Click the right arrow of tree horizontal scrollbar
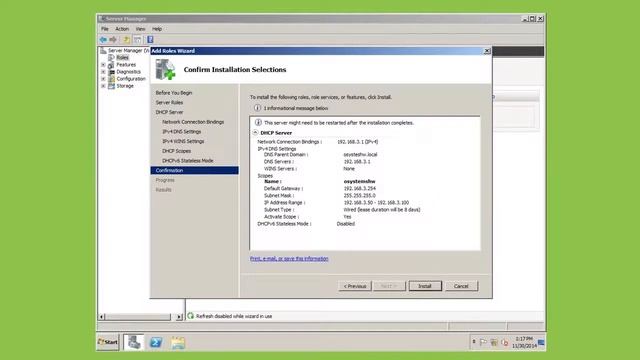This screenshot has height=360, width=640. (179, 317)
